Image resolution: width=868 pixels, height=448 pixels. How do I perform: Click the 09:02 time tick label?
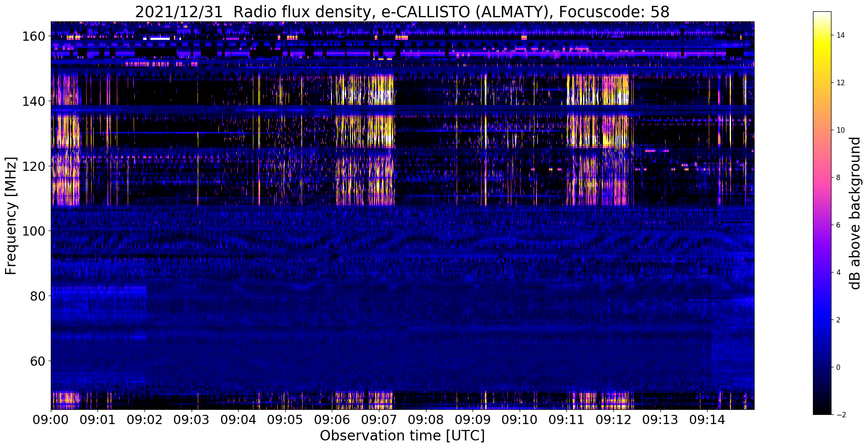145,419
